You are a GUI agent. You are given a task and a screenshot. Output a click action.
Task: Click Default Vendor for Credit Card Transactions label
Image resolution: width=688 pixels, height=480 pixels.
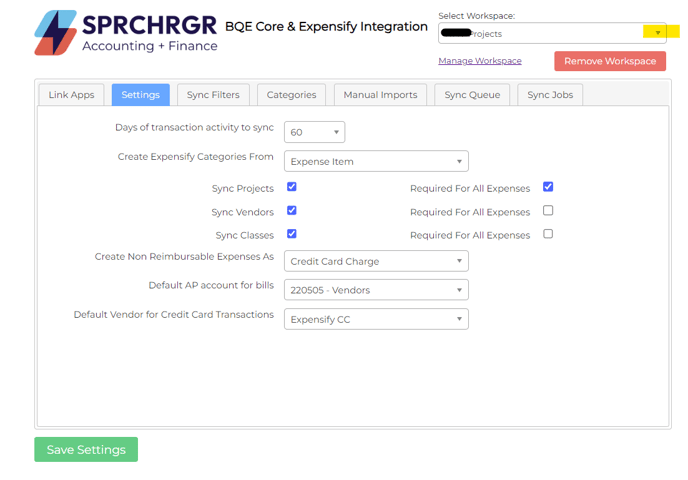(174, 315)
